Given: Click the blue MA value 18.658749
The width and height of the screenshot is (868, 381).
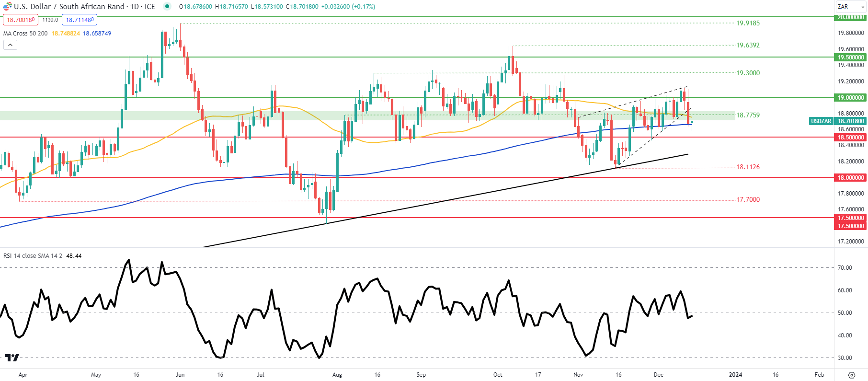Looking at the screenshot, I should (x=97, y=34).
